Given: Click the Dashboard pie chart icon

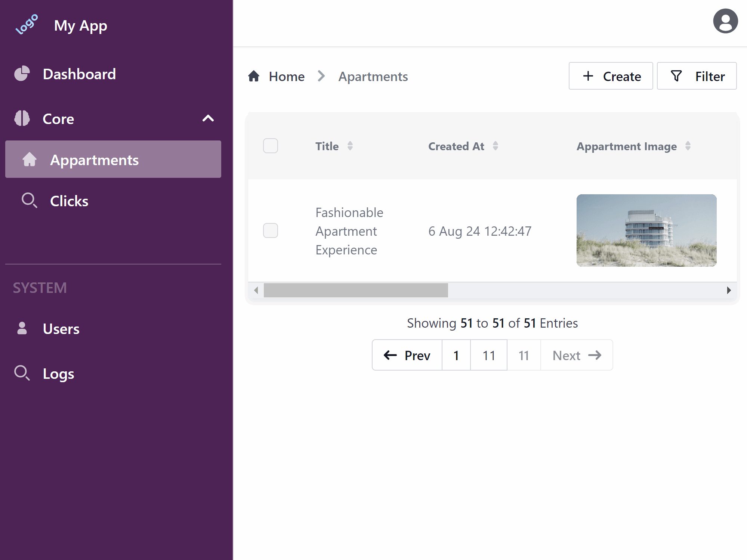Looking at the screenshot, I should pos(22,74).
